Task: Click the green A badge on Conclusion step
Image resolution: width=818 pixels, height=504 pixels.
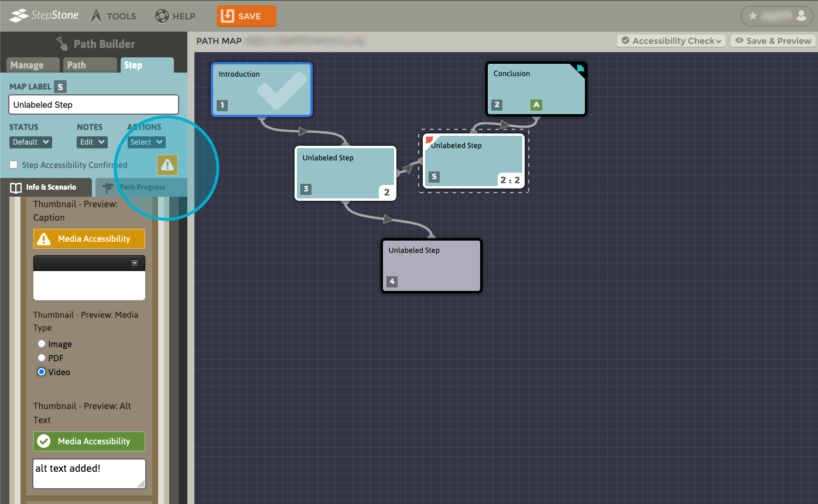Action: pyautogui.click(x=536, y=105)
